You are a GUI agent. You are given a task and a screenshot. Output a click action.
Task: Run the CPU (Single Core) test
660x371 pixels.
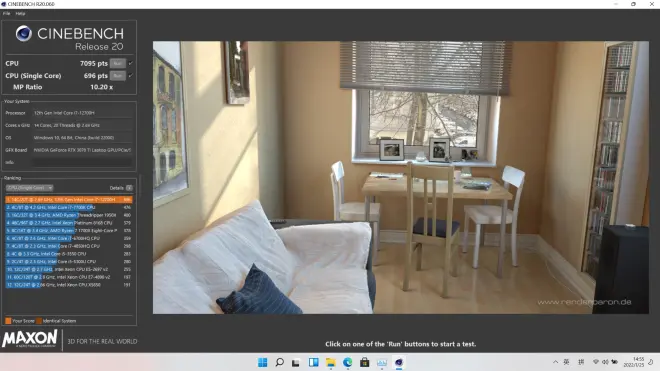tap(117, 76)
